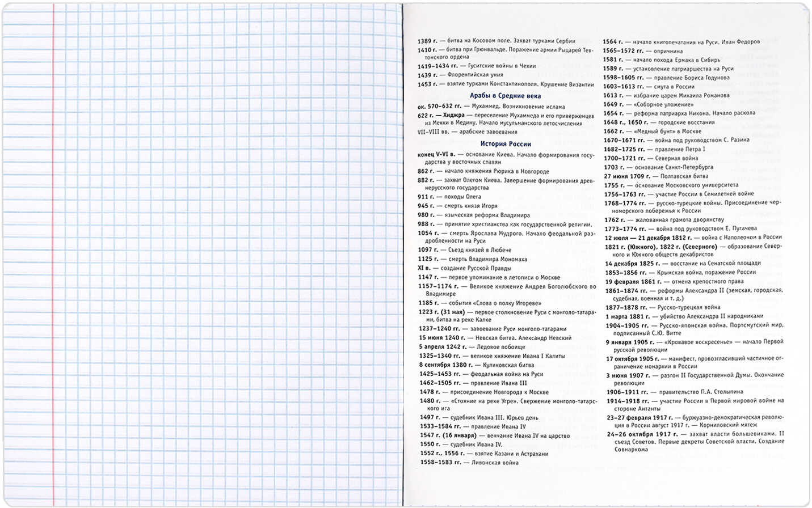Click the line "1439 г. — Флорентийская уния"
The width and height of the screenshot is (812, 508).
(x=460, y=75)
